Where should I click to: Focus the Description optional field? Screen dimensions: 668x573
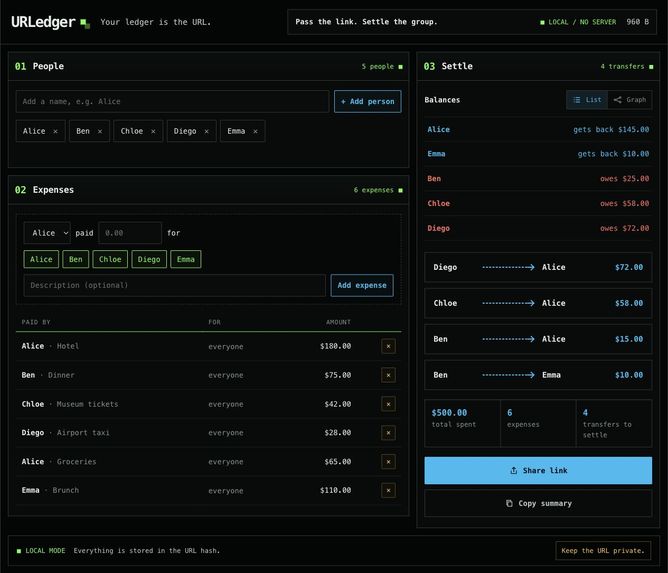175,285
